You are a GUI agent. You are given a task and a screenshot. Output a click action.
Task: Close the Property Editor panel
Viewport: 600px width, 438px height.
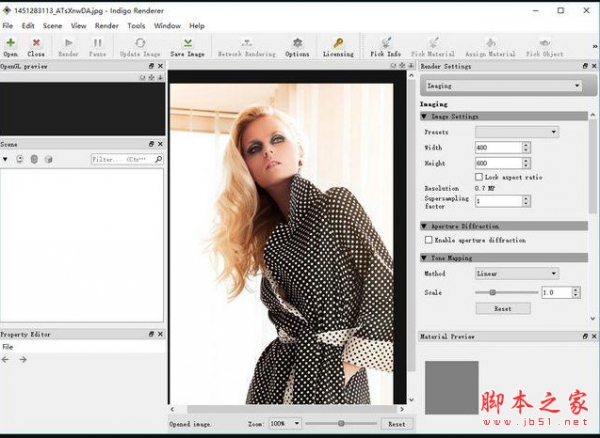[x=160, y=334]
